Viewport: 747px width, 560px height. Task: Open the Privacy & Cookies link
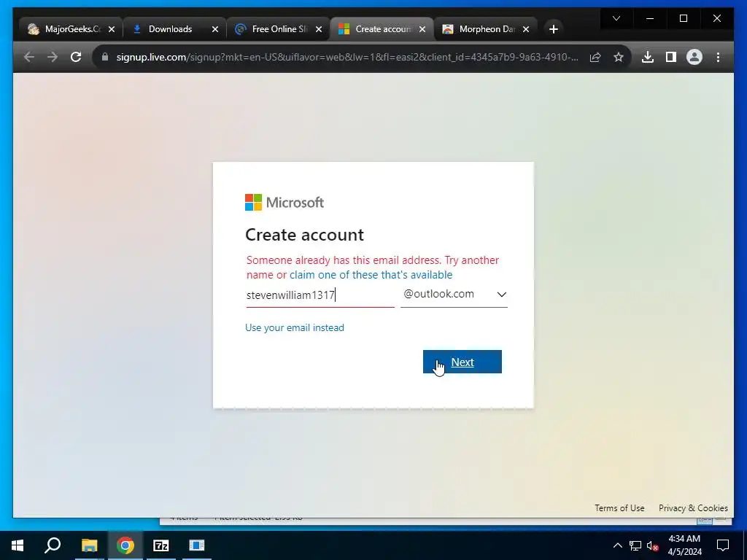coord(693,508)
